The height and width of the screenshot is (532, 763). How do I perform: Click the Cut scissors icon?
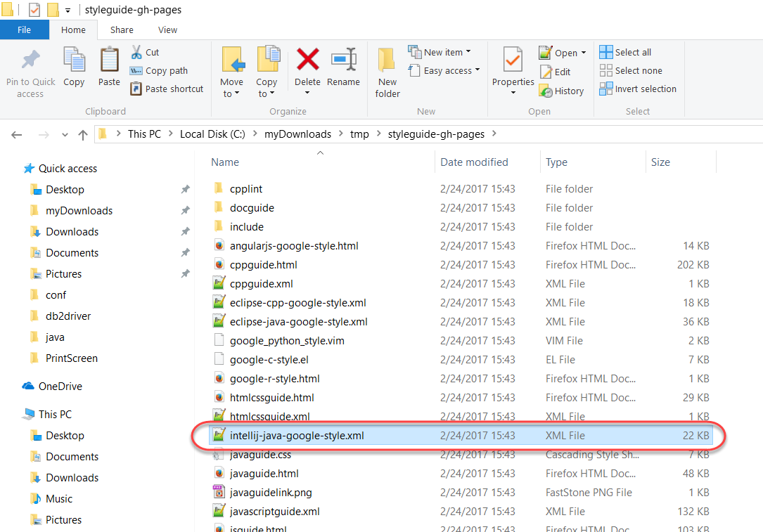pos(136,52)
